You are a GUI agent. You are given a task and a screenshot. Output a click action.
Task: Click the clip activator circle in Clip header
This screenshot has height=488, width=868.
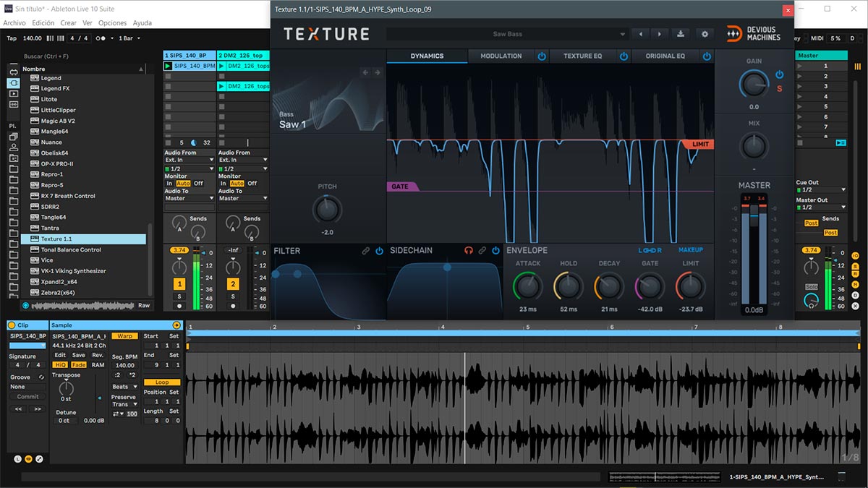[x=12, y=325]
